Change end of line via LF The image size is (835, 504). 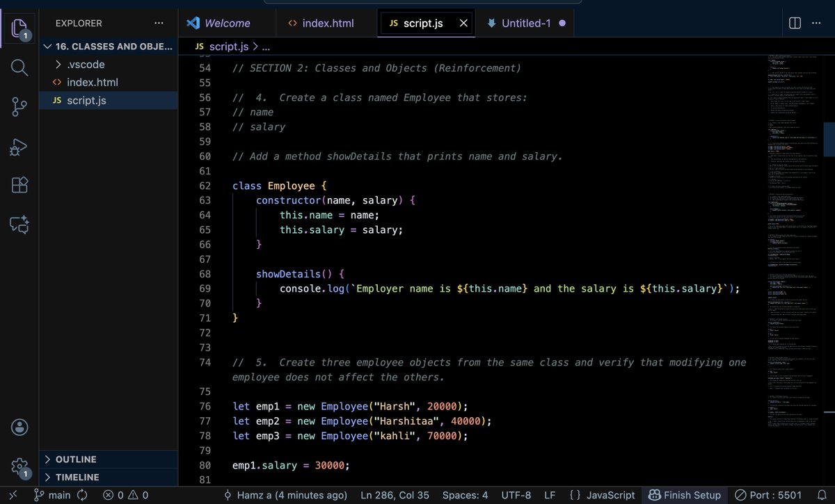550,495
